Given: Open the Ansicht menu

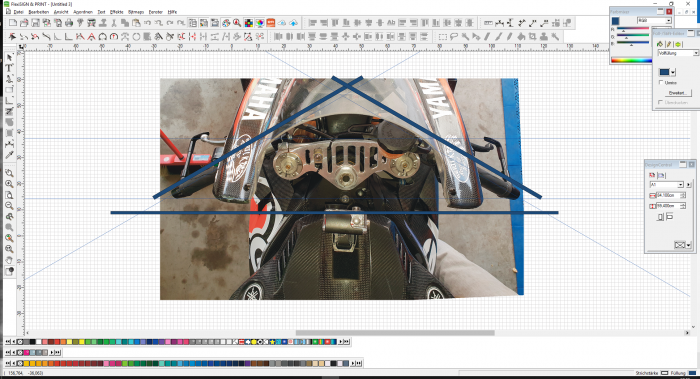Looking at the screenshot, I should click(x=61, y=12).
